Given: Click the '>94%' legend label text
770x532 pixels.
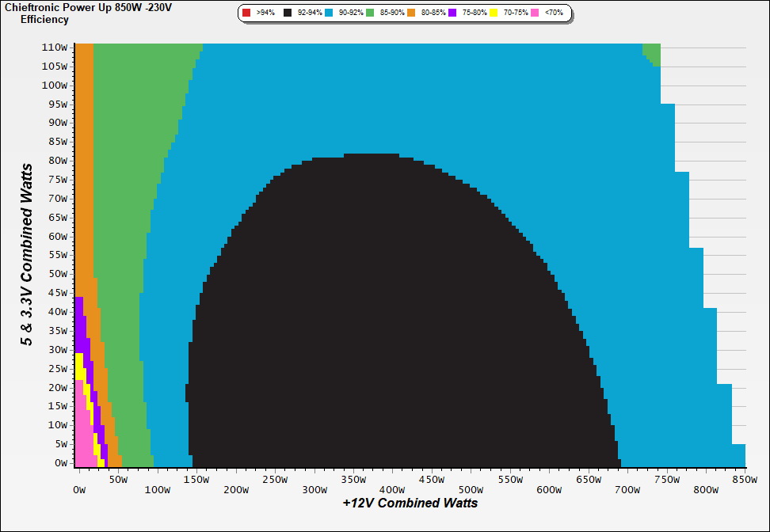Looking at the screenshot, I should point(265,13).
